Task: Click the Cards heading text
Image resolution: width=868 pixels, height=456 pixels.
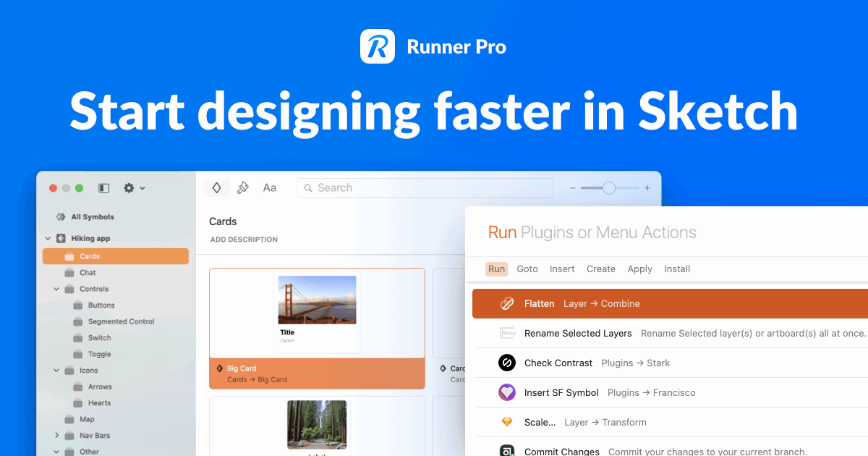Action: point(223,221)
